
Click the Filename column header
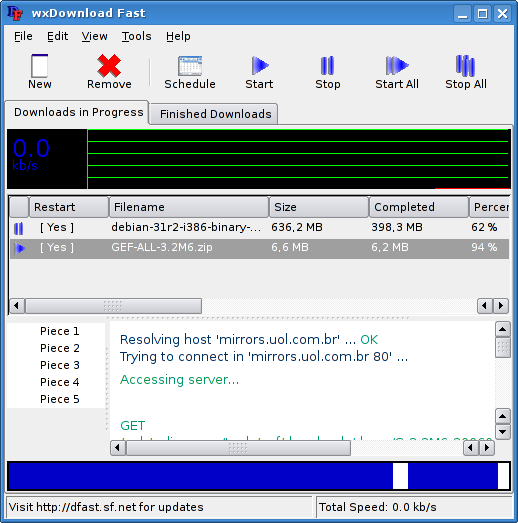click(x=189, y=207)
